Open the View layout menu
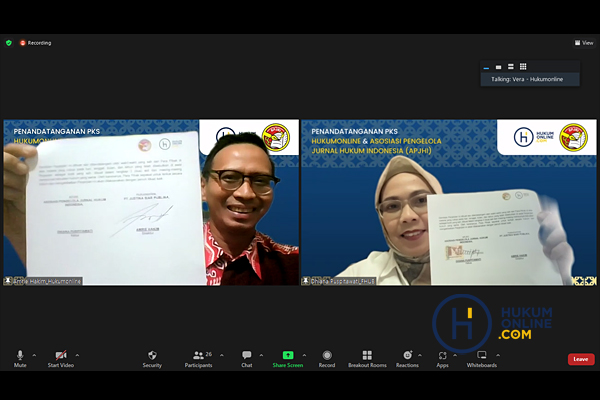This screenshot has height=400, width=600. (584, 43)
